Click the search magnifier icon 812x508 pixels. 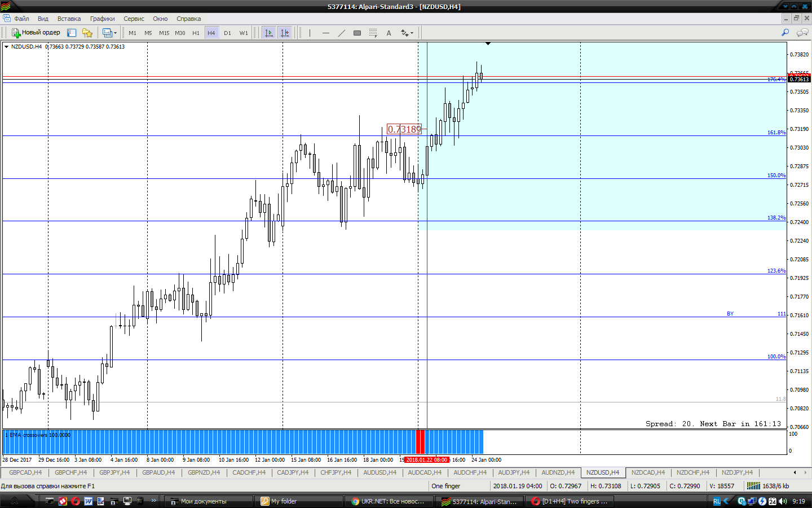click(785, 33)
